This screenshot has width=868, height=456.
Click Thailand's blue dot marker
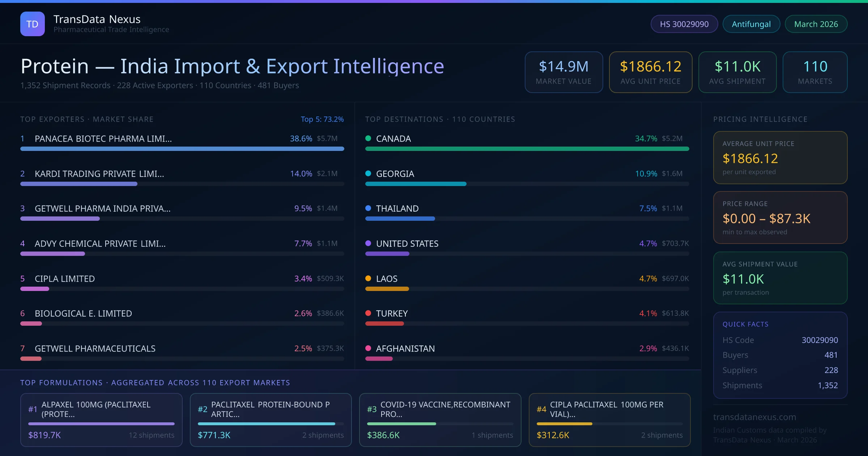pos(368,208)
